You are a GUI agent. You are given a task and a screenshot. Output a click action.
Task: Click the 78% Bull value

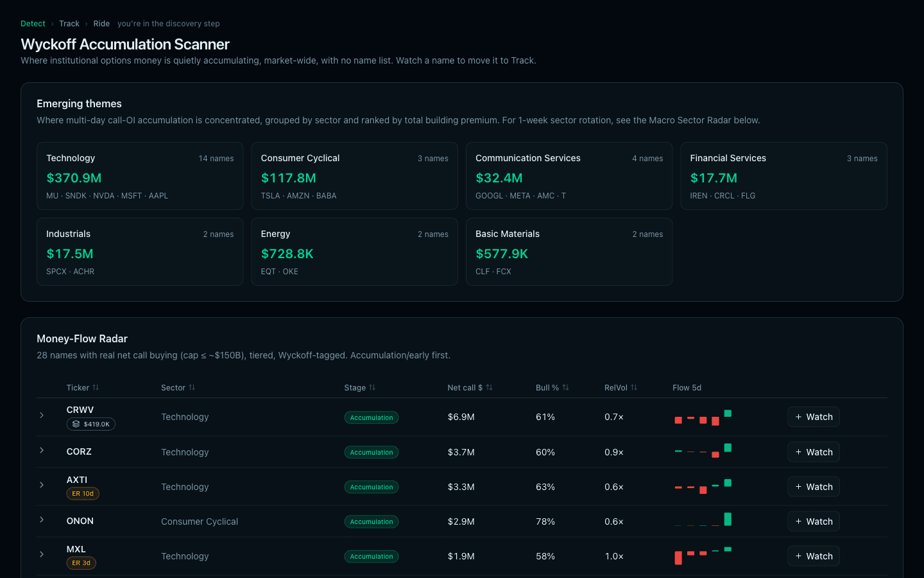[x=545, y=521]
